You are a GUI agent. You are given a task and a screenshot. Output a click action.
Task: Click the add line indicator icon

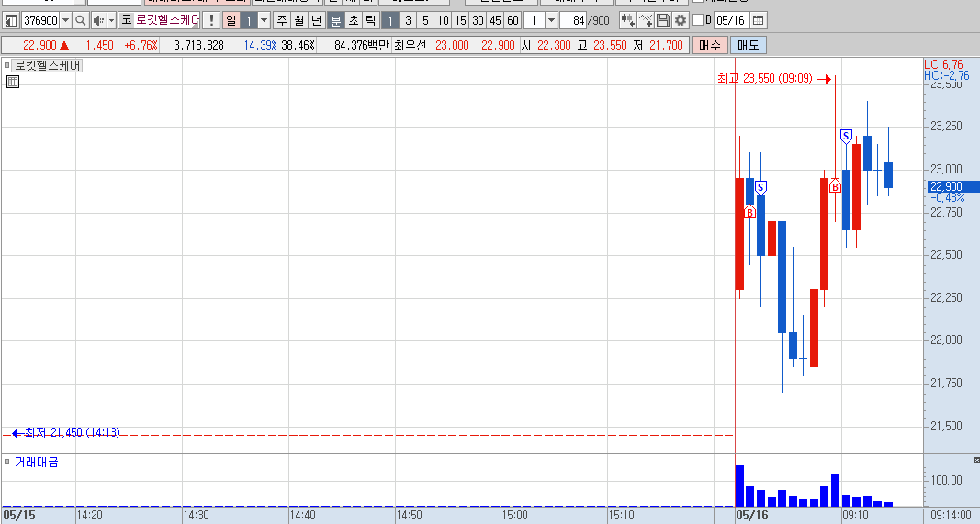(x=646, y=20)
